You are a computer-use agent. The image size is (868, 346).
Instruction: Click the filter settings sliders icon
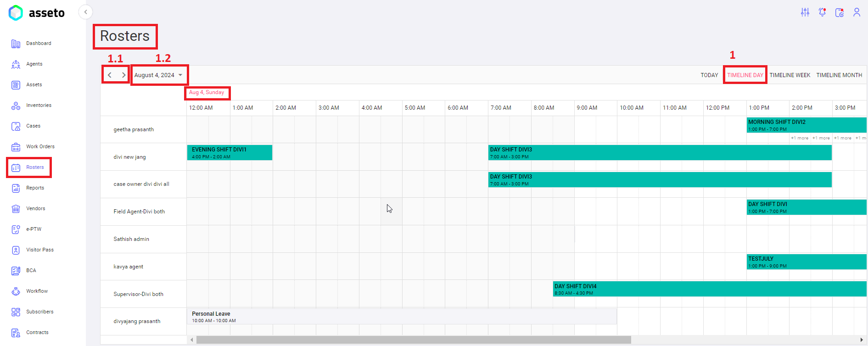tap(805, 12)
